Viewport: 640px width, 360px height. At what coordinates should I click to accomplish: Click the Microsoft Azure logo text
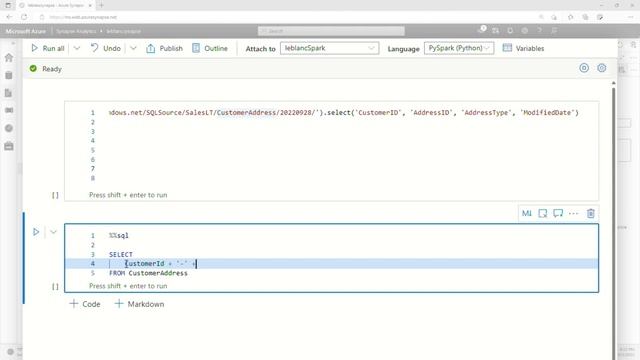pos(26,31)
